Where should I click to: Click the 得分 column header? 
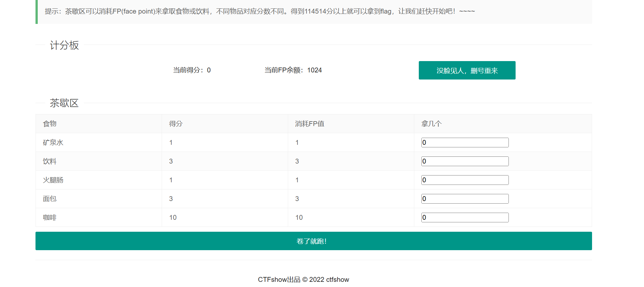176,124
